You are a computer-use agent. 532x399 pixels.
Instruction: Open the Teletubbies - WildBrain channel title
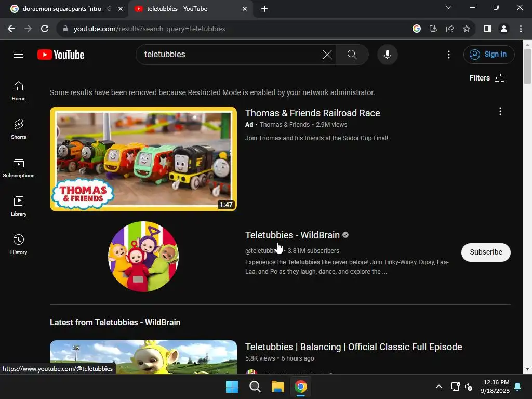click(x=292, y=235)
